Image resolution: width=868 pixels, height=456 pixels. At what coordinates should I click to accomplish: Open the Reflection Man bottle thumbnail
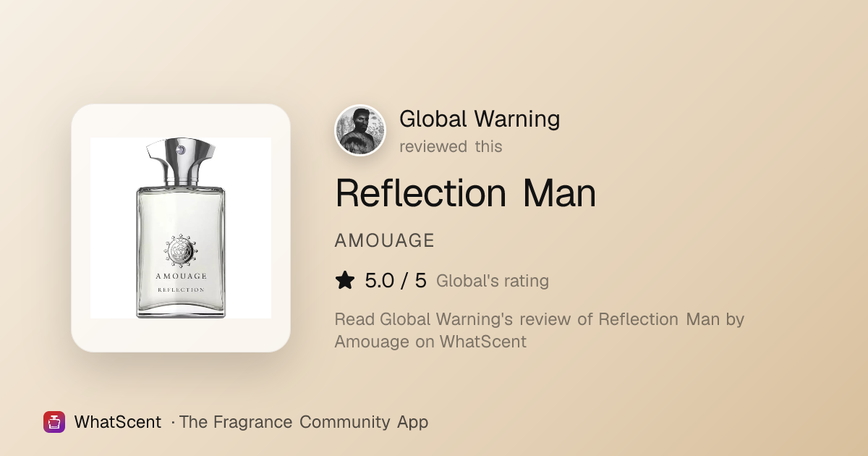181,228
